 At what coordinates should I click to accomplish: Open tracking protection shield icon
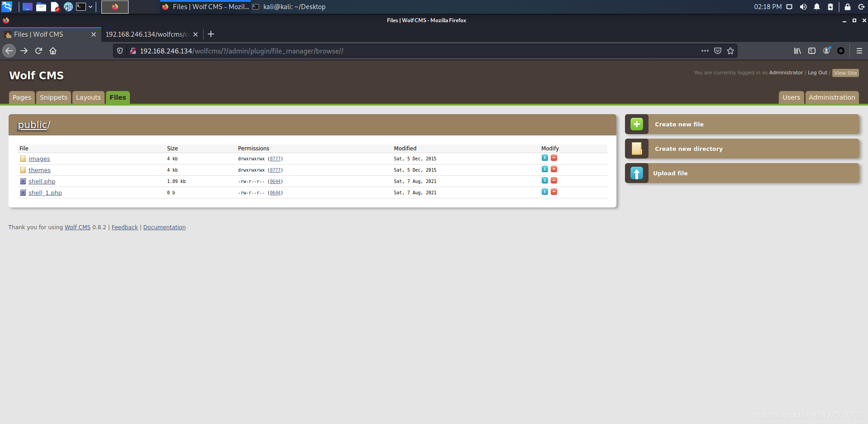pos(120,51)
